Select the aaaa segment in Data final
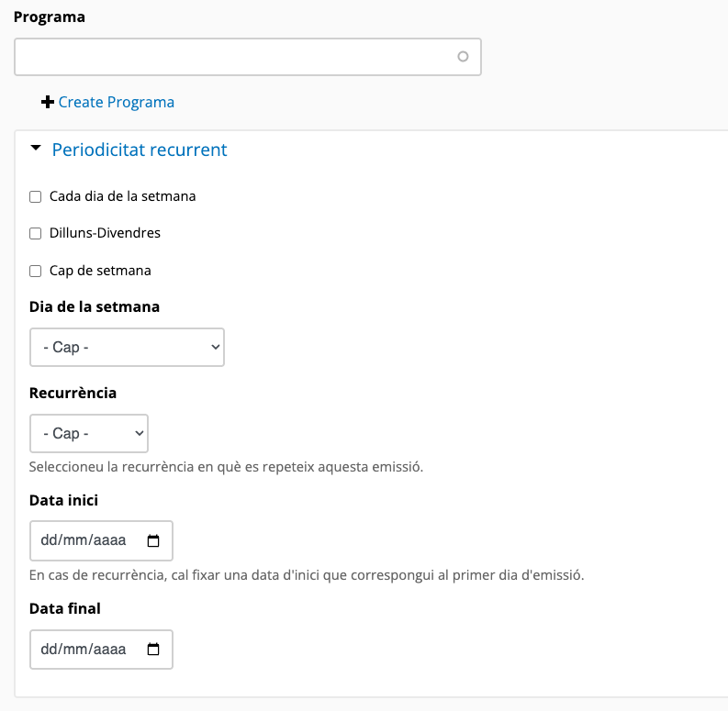This screenshot has height=711, width=728. 108,650
